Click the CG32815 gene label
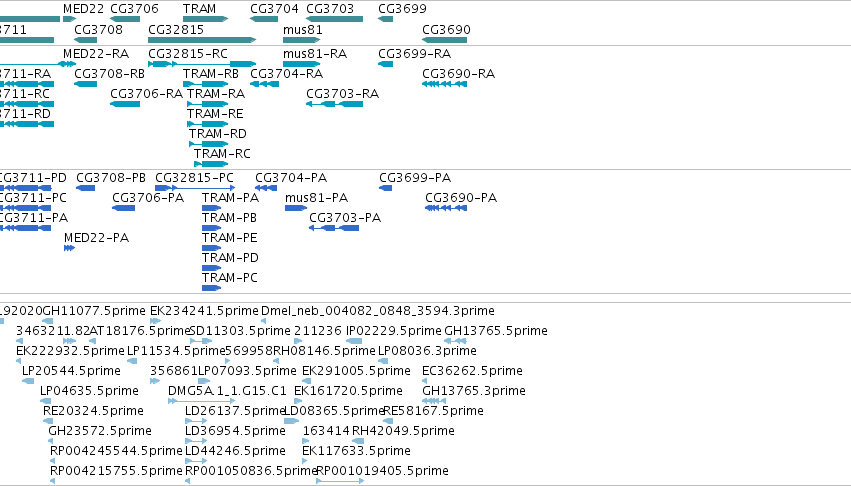The image size is (851, 486). [176, 29]
